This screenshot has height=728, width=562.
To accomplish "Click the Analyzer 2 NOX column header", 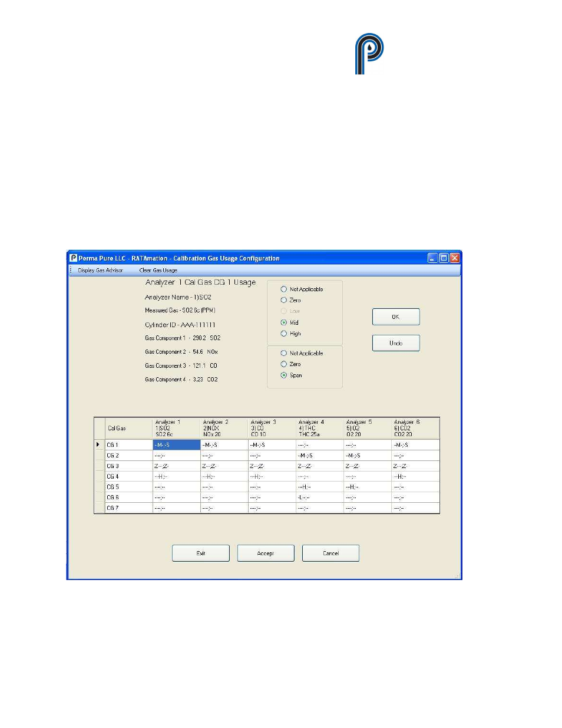I will [224, 429].
